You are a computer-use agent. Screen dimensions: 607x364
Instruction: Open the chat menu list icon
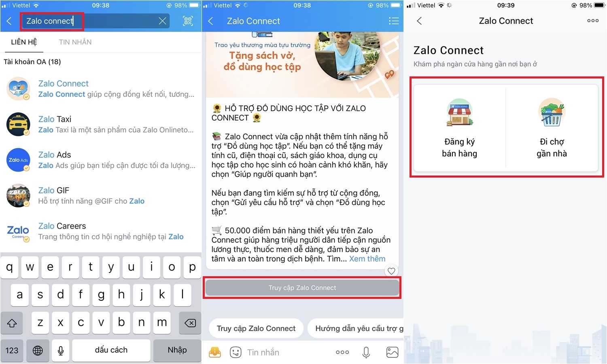(393, 21)
